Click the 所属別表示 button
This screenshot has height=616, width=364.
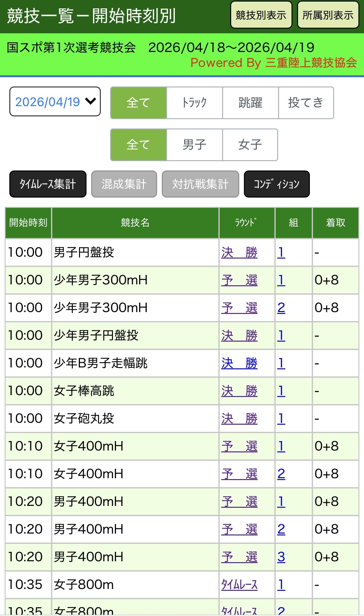(328, 15)
